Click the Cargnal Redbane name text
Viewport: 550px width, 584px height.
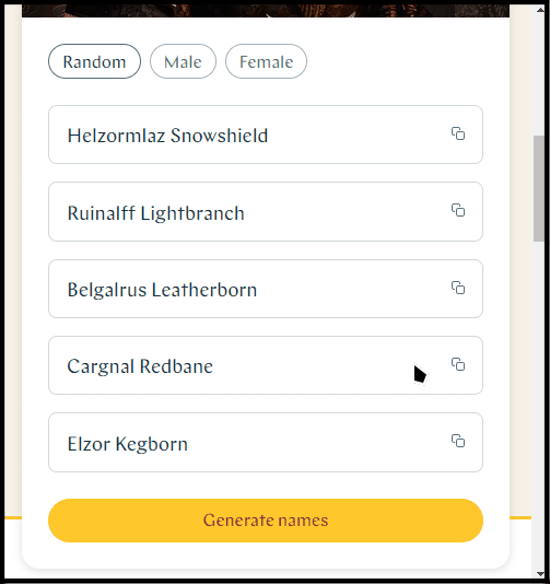click(x=140, y=366)
